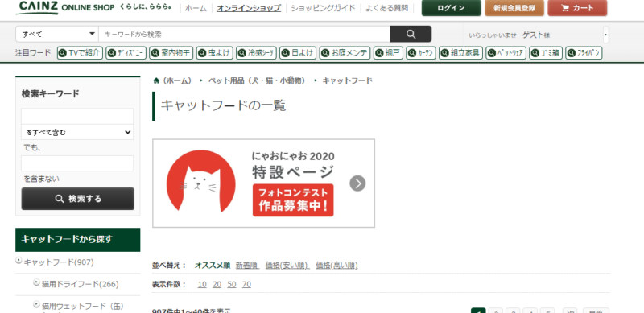Viewport: 644px width, 313px height.
Task: Click the CAINZ Online Shop logo
Action: click(65, 7)
